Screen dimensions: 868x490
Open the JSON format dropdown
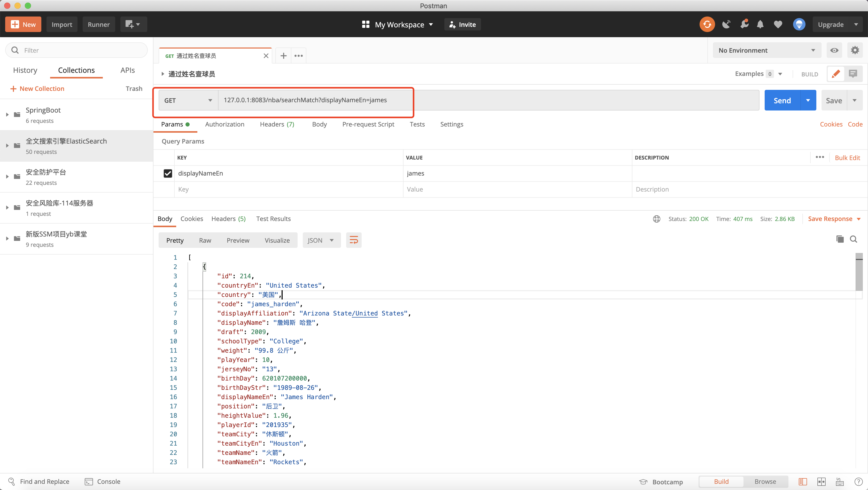(321, 240)
